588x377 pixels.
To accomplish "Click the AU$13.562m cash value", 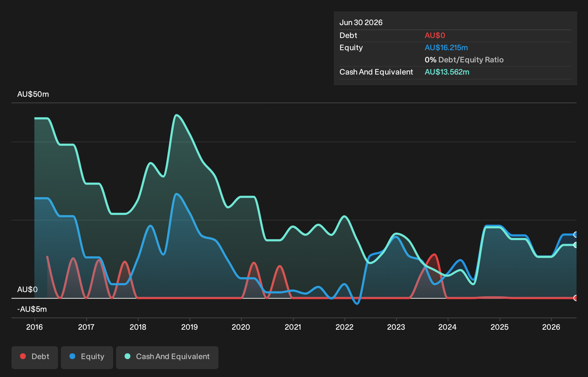I will [447, 72].
